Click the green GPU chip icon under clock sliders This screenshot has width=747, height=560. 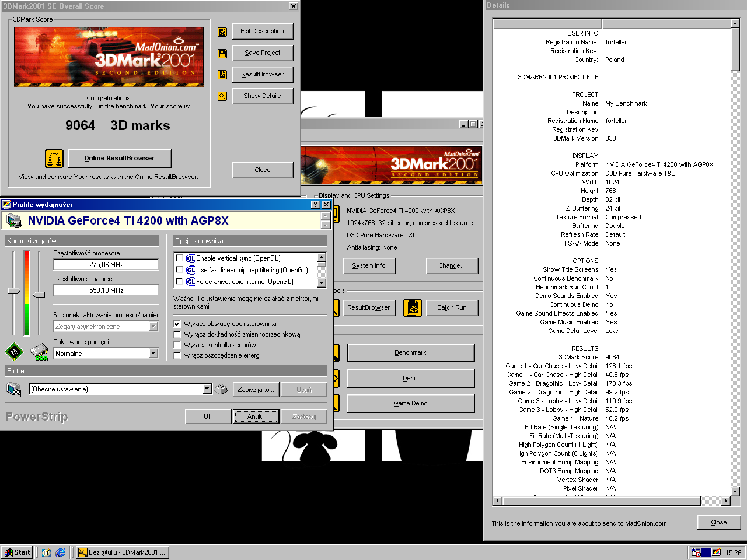coord(15,351)
